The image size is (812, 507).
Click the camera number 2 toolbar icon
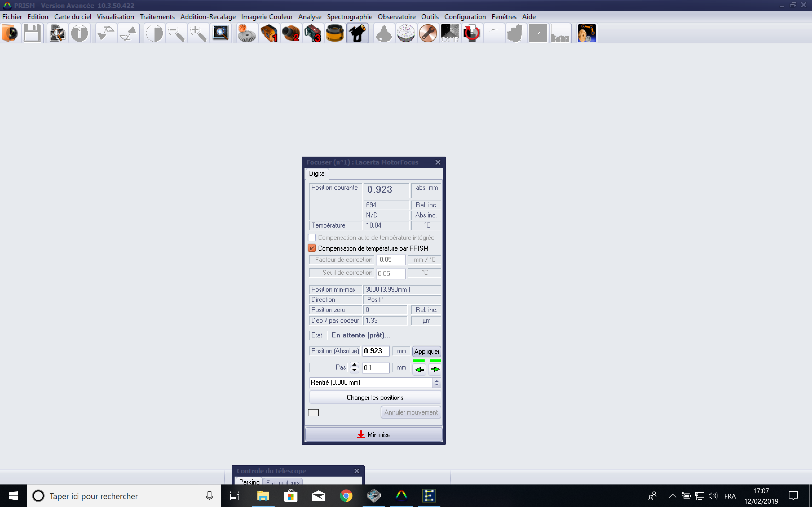[291, 33]
